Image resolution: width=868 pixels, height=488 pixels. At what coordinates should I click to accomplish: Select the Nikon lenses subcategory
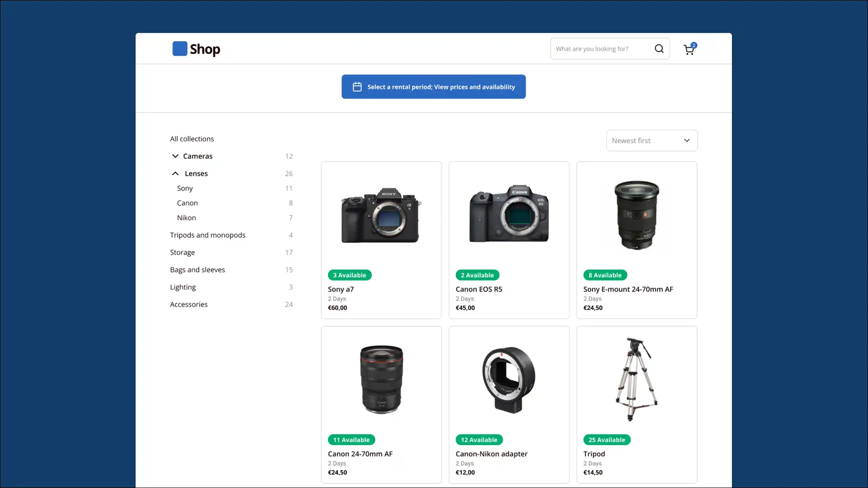(186, 218)
